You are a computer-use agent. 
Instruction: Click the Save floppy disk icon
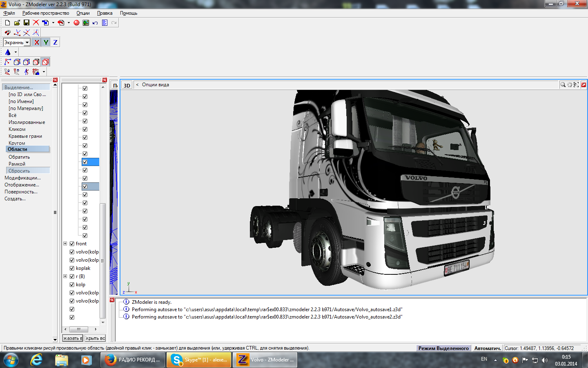pos(27,23)
